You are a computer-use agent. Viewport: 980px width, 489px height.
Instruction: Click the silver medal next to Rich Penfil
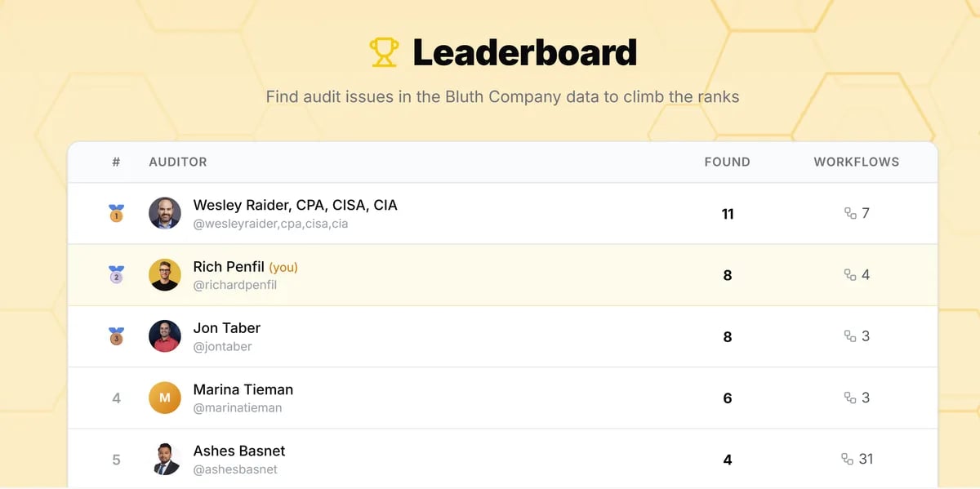click(x=116, y=275)
